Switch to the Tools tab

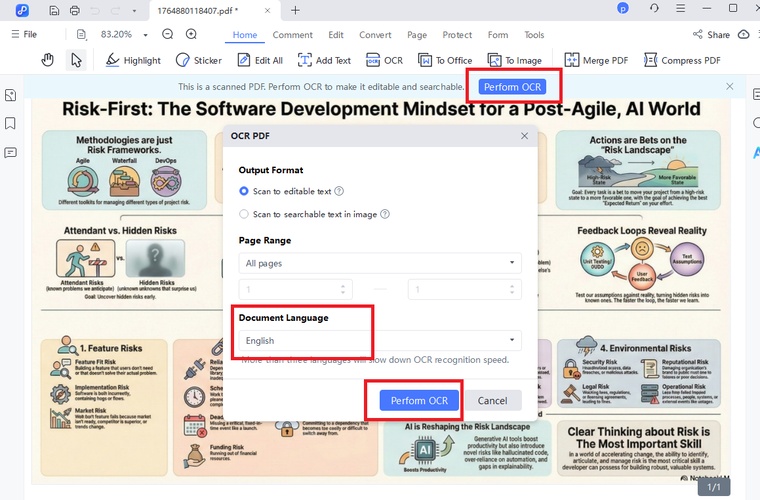(534, 35)
